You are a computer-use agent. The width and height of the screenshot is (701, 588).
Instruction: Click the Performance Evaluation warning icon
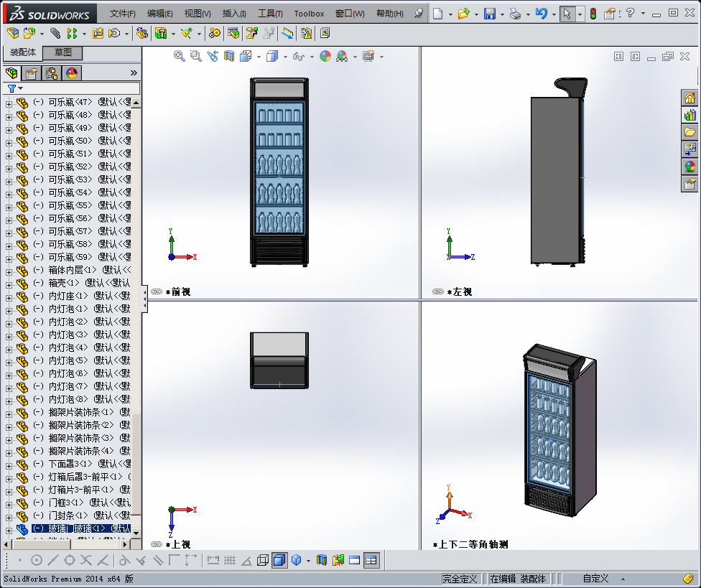pos(306,33)
